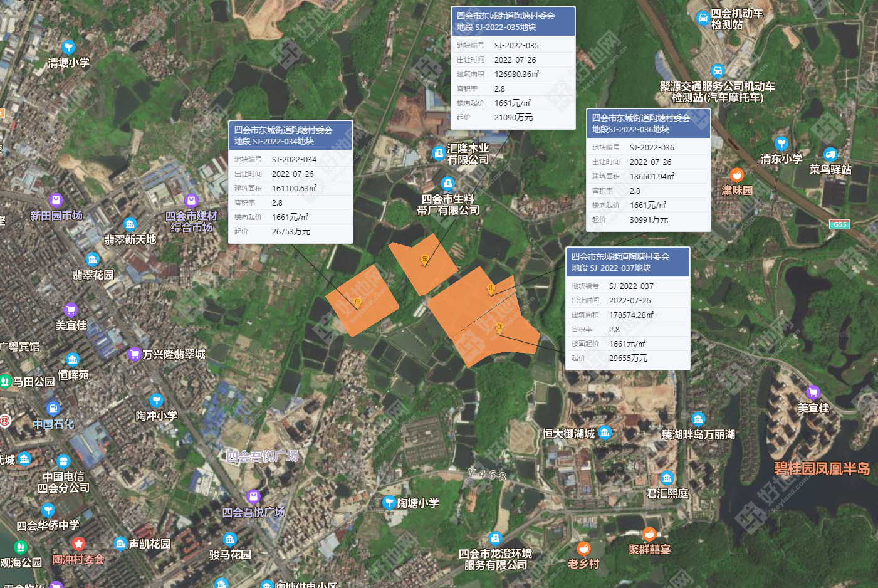
Task: Click the 29655万元 starting price value
Action: [x=628, y=358]
